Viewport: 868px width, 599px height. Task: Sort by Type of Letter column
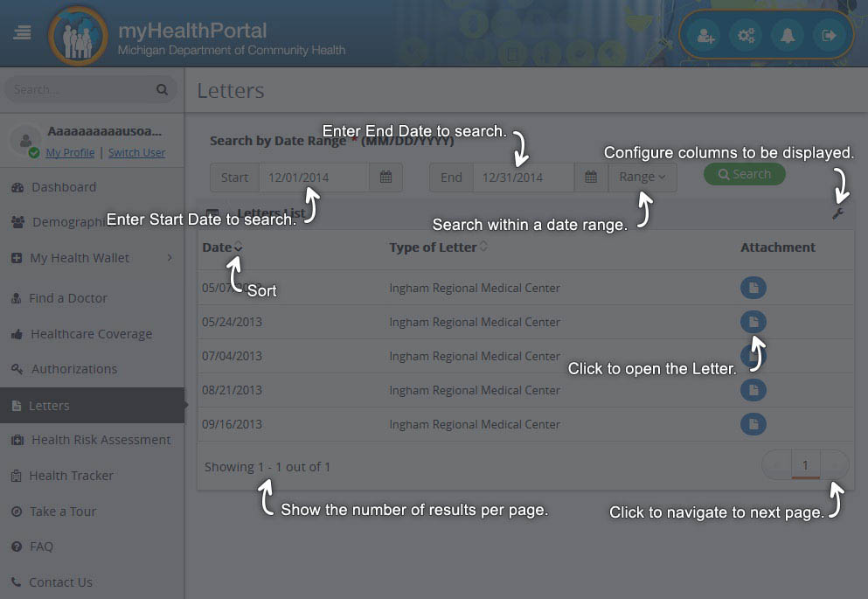(483, 247)
